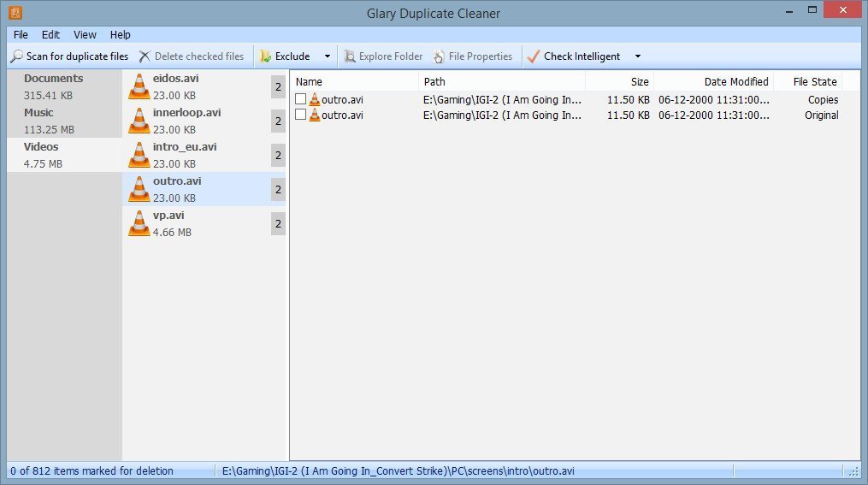
Task: Click the count badge 2 next to eidos.avi
Action: pos(278,87)
